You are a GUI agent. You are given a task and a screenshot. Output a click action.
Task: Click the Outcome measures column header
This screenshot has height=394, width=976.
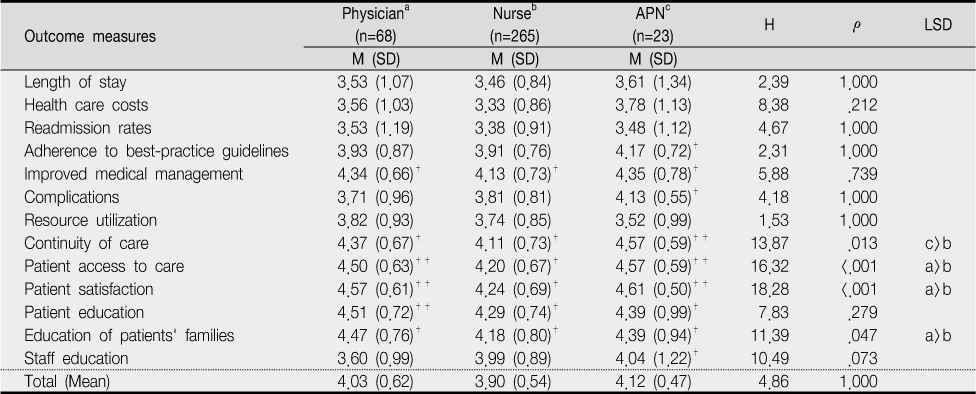pyautogui.click(x=90, y=37)
